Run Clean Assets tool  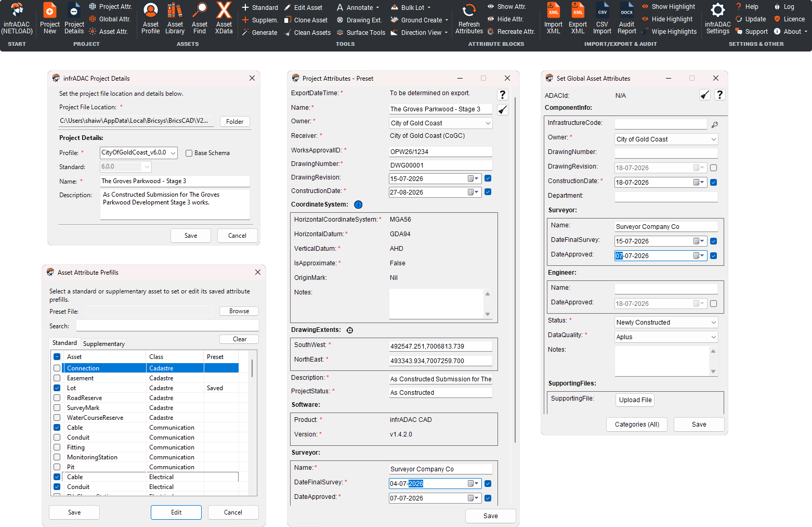pyautogui.click(x=307, y=32)
